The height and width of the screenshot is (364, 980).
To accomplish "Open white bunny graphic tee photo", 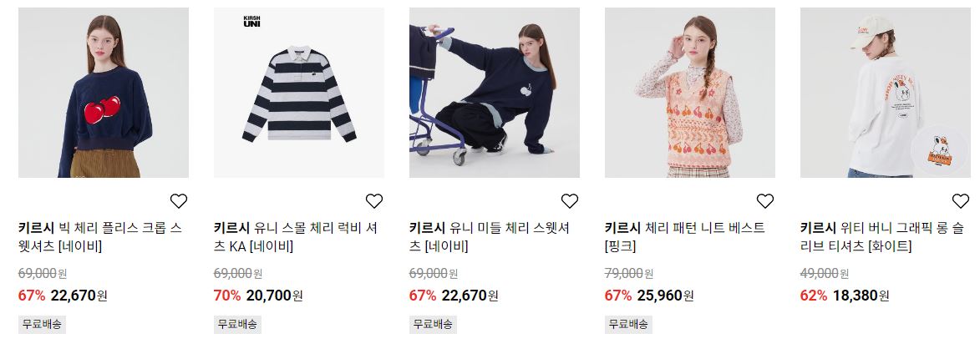I will pyautogui.click(x=886, y=93).
